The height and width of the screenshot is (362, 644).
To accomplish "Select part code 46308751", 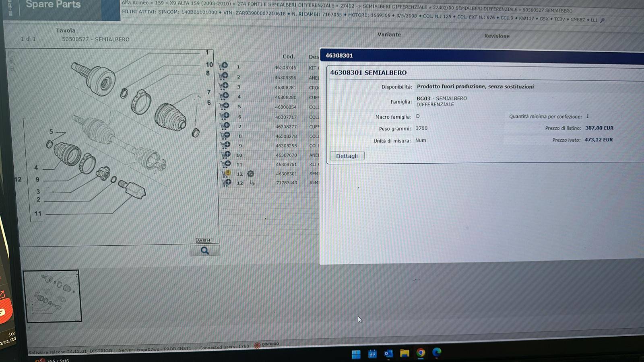I will 287,165.
